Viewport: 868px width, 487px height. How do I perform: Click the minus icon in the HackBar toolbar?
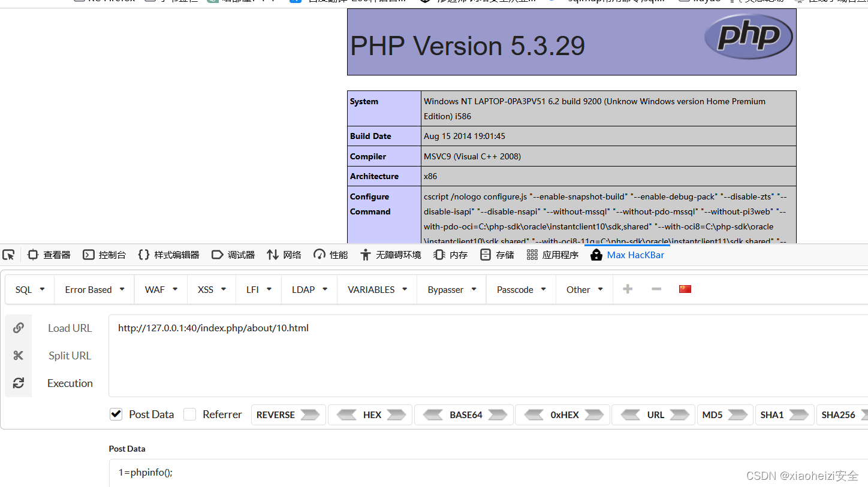[656, 289]
